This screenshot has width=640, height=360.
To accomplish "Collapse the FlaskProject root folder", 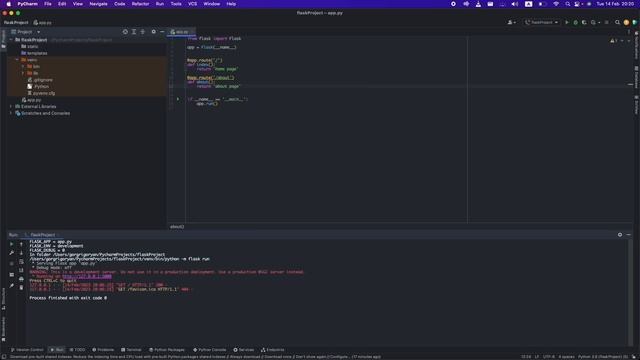I will click(11, 40).
